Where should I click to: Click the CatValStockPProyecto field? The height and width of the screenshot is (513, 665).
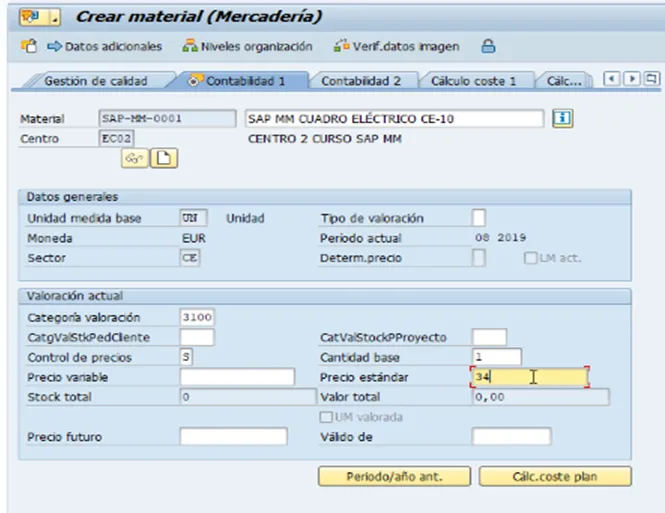pos(489,337)
